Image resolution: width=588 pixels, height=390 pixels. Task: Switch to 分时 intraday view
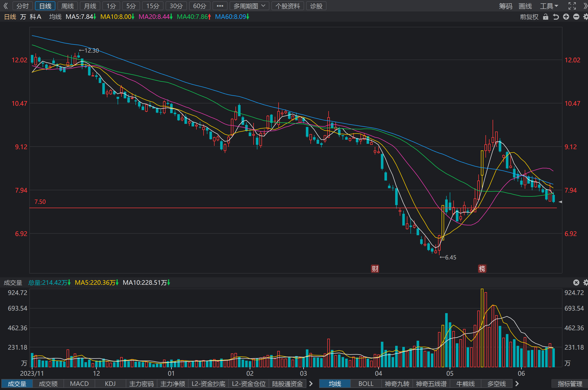(23, 6)
